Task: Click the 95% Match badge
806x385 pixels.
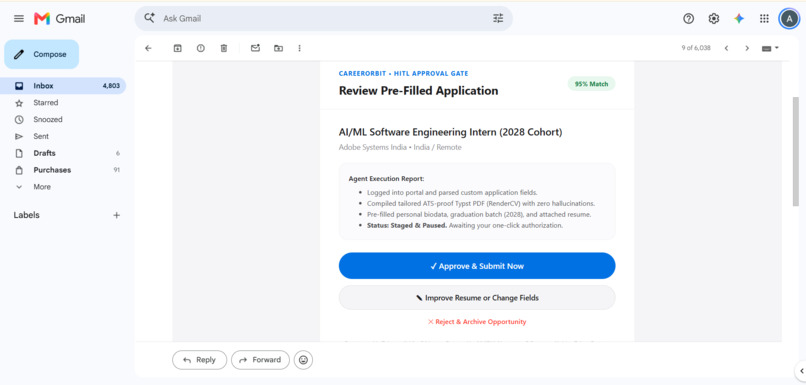Action: click(x=591, y=84)
